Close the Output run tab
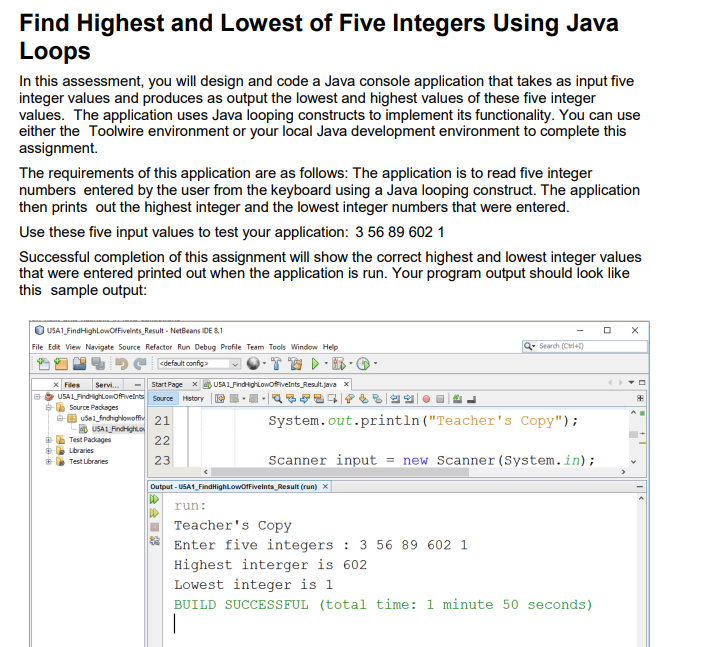The width and height of the screenshot is (702, 647). pyautogui.click(x=325, y=486)
